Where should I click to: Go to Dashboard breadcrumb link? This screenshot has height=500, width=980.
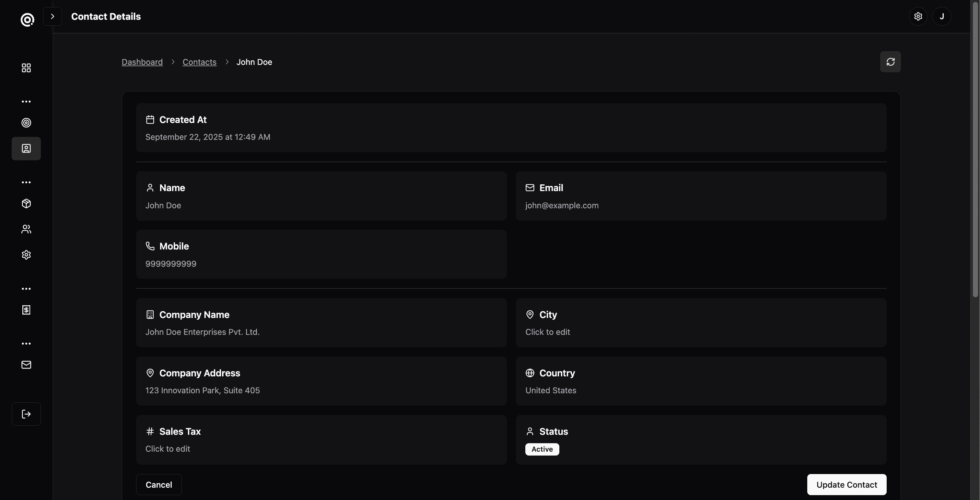point(142,62)
